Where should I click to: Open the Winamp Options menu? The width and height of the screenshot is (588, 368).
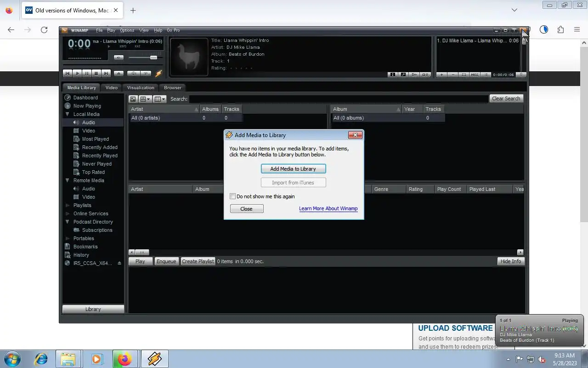click(127, 30)
